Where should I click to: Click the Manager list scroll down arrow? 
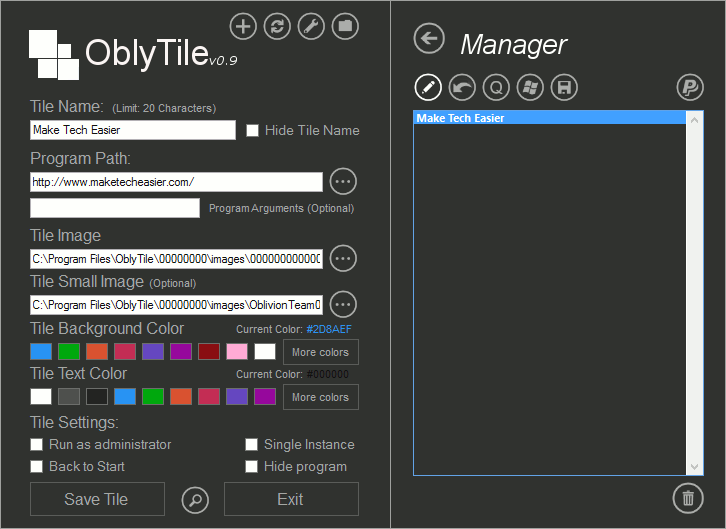coord(694,467)
